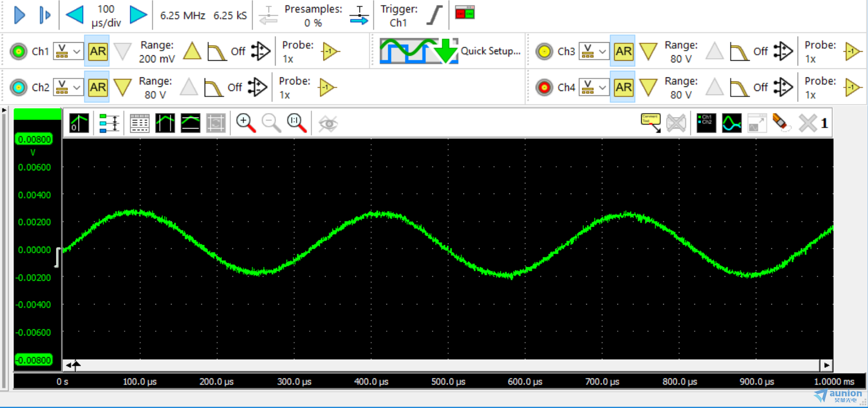Click the Ch1 bandwidth limit filter icon
Image resolution: width=868 pixels, height=408 pixels.
217,51
